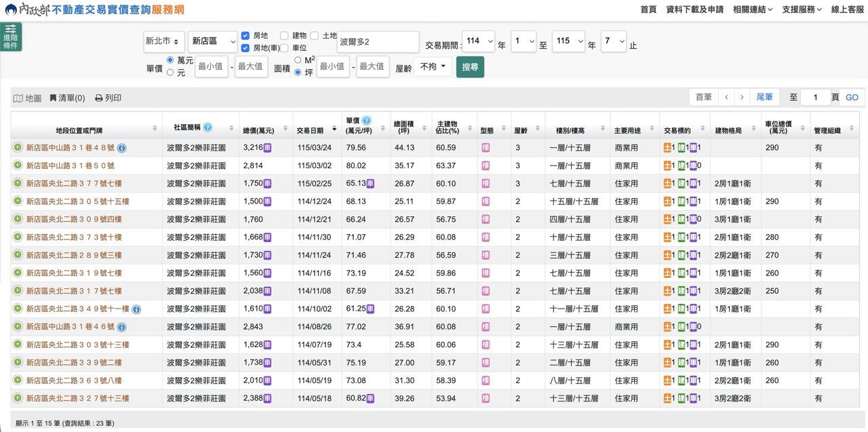The height and width of the screenshot is (432, 868).
Task: Click purple 車 badge beside unit price 65.13
Action: click(370, 183)
